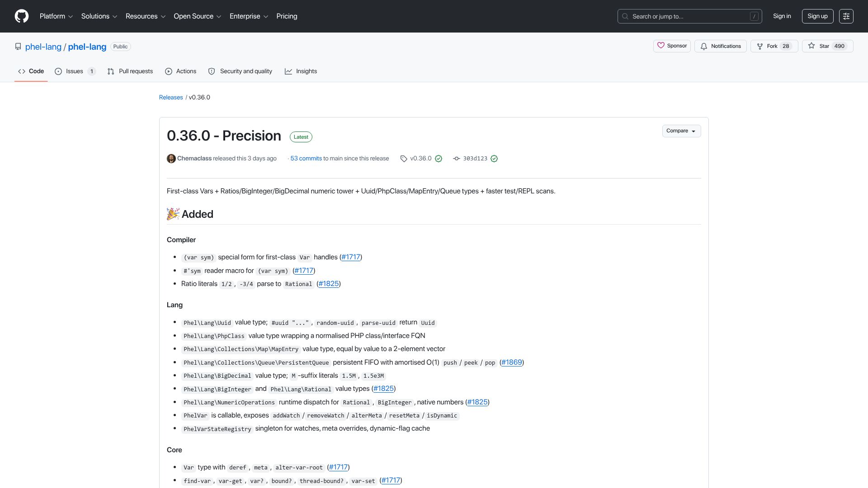
Task: Open the command palette icon
Action: pyautogui.click(x=846, y=16)
